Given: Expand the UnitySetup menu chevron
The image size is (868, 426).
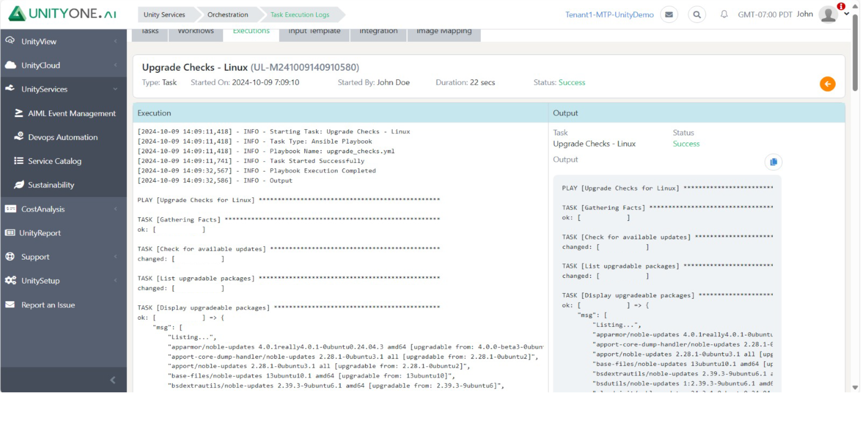Looking at the screenshot, I should pyautogui.click(x=115, y=281).
